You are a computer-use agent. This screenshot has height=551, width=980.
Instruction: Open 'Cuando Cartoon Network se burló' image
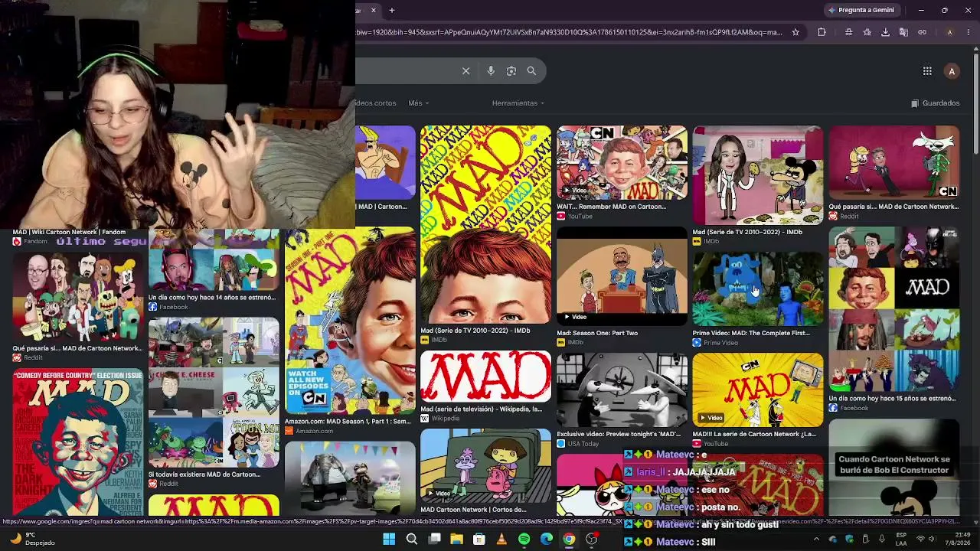click(x=893, y=467)
